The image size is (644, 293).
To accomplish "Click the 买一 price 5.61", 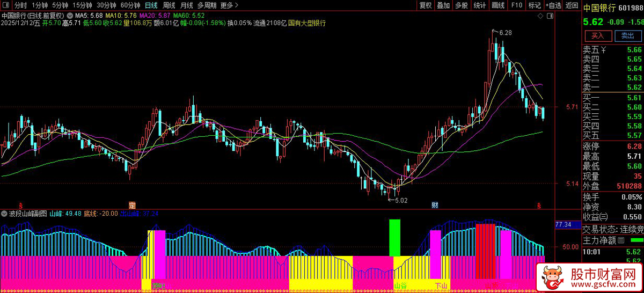I will 634,98.
